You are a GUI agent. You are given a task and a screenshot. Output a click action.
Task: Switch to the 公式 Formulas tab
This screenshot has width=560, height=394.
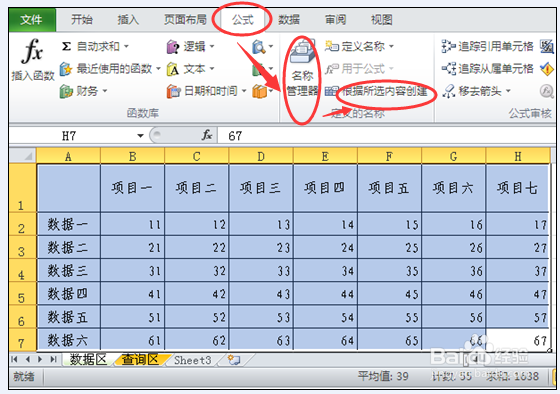pyautogui.click(x=243, y=20)
